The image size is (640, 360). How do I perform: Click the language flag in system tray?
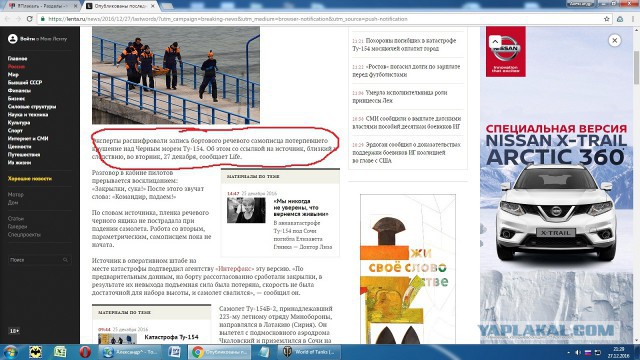point(588,352)
